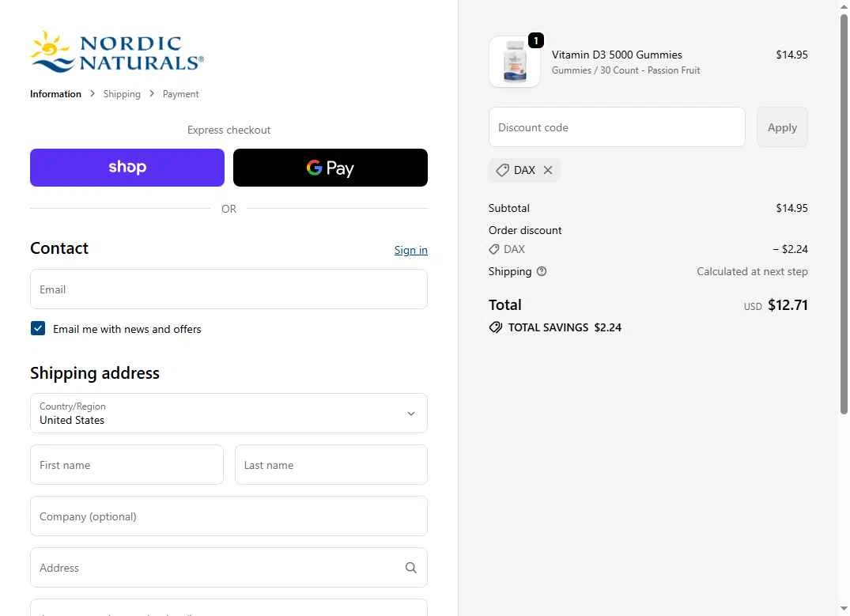This screenshot has width=850, height=616.
Task: Click the Nordic Naturals logo
Action: [x=117, y=51]
